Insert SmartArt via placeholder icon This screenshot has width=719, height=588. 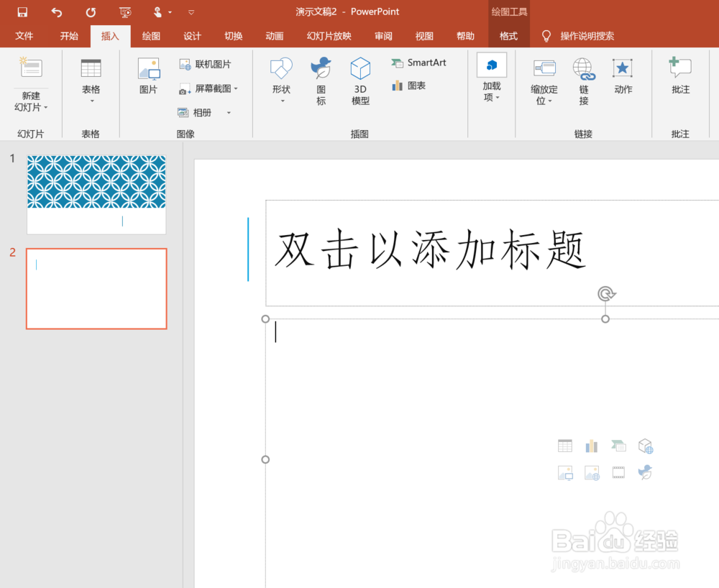[618, 446]
